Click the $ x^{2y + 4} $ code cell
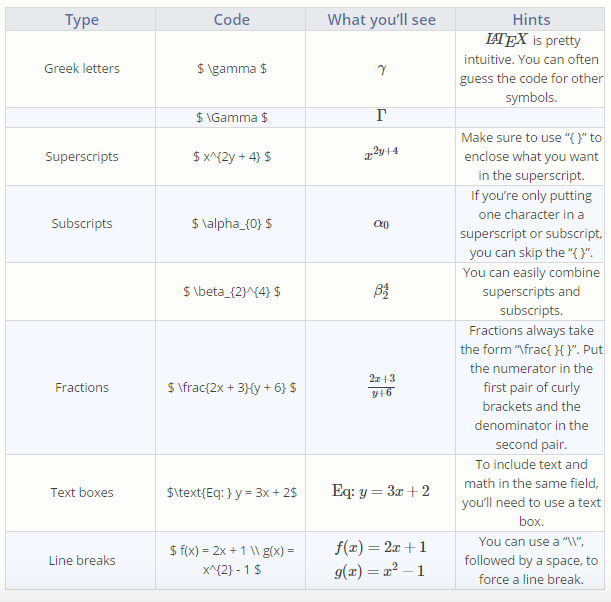611x602 pixels. pyautogui.click(x=232, y=157)
